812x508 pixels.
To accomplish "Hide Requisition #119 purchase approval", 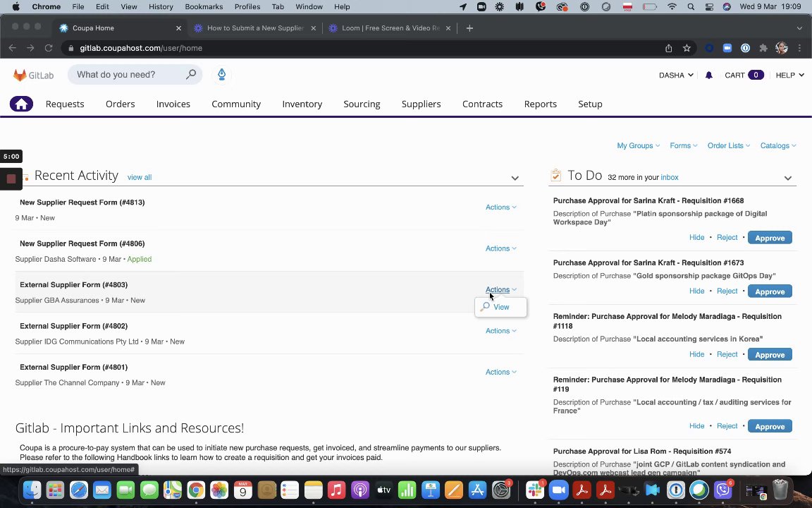I will 696,426.
